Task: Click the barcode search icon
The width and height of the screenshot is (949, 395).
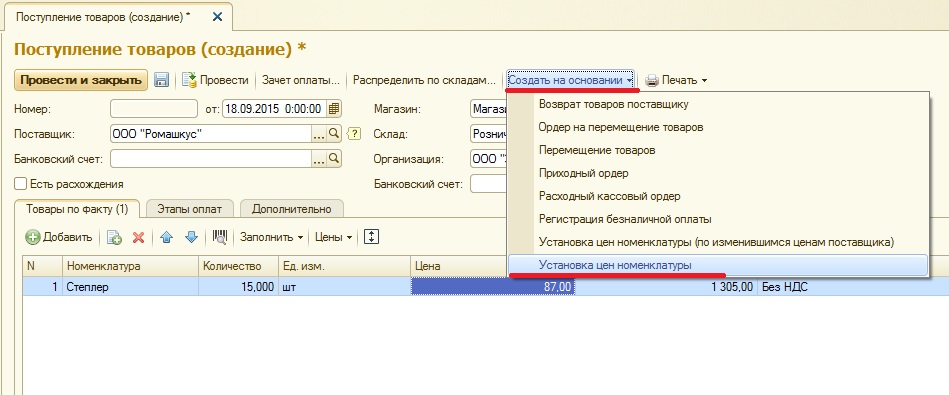Action: 219,238
